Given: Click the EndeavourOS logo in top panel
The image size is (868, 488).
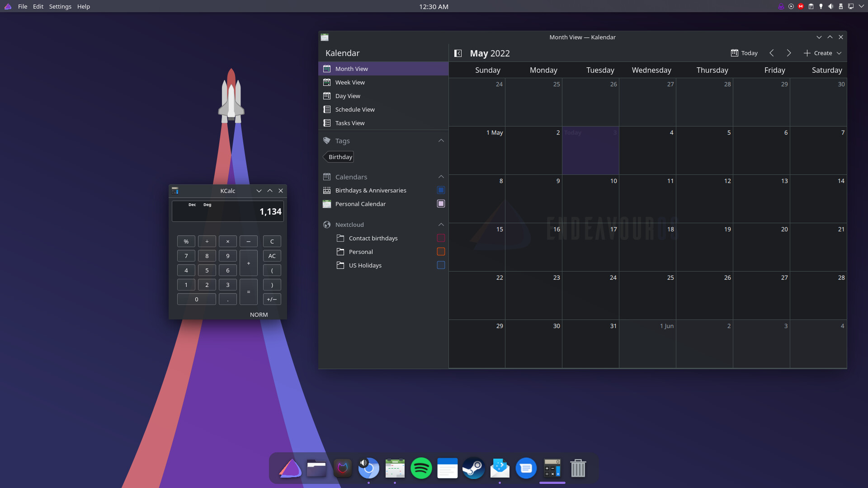Looking at the screenshot, I should pyautogui.click(x=8, y=6).
